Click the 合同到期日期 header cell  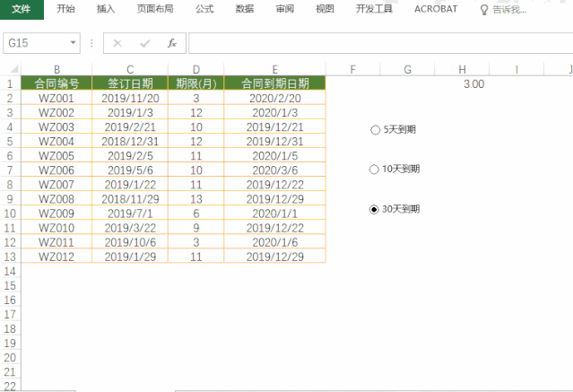tap(274, 83)
